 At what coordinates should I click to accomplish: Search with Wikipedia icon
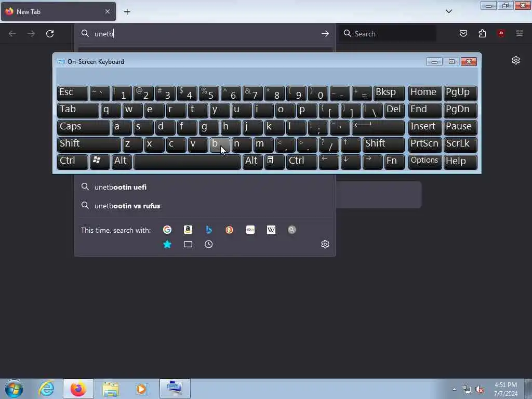tap(271, 230)
